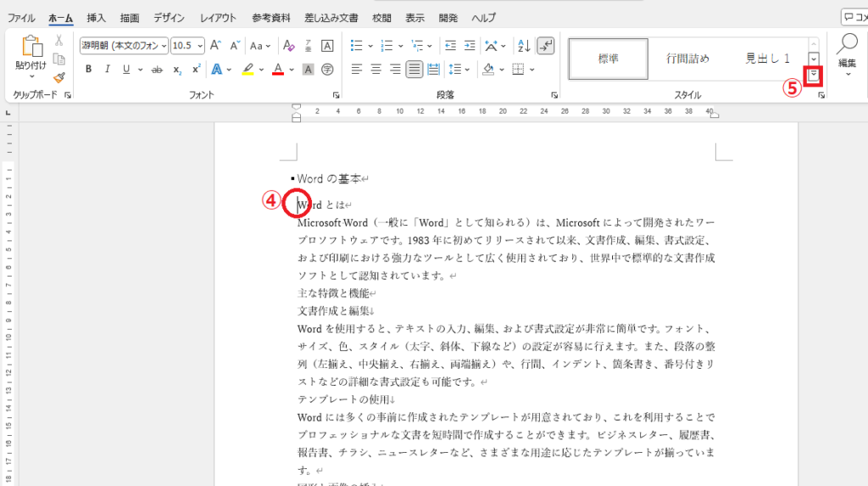Screen dimensions: 868x486
Task: Toggle show paragraph marks button
Action: click(x=546, y=46)
